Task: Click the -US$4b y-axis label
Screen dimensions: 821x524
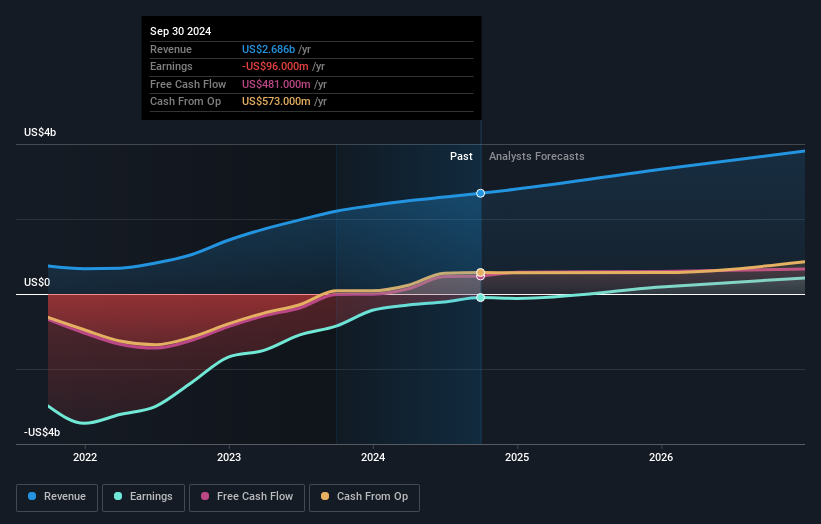Action: 42,432
